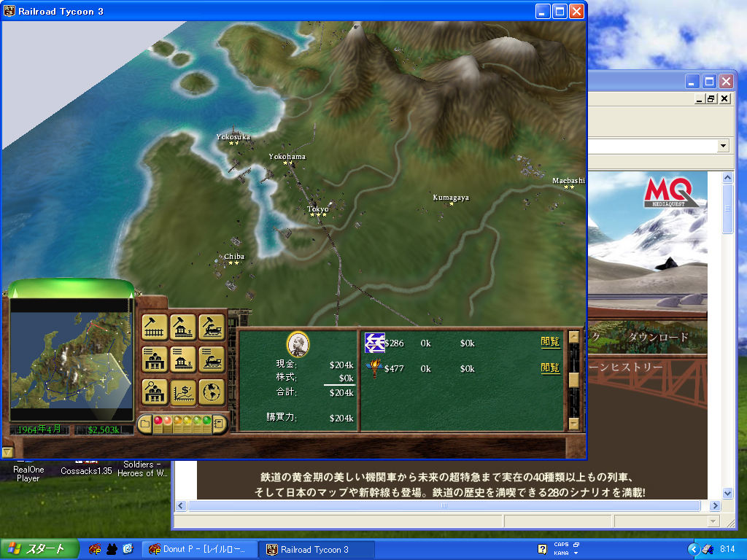Click browser horizontal scroll right arrow
Screen dimensions: 747x560
[x=715, y=506]
